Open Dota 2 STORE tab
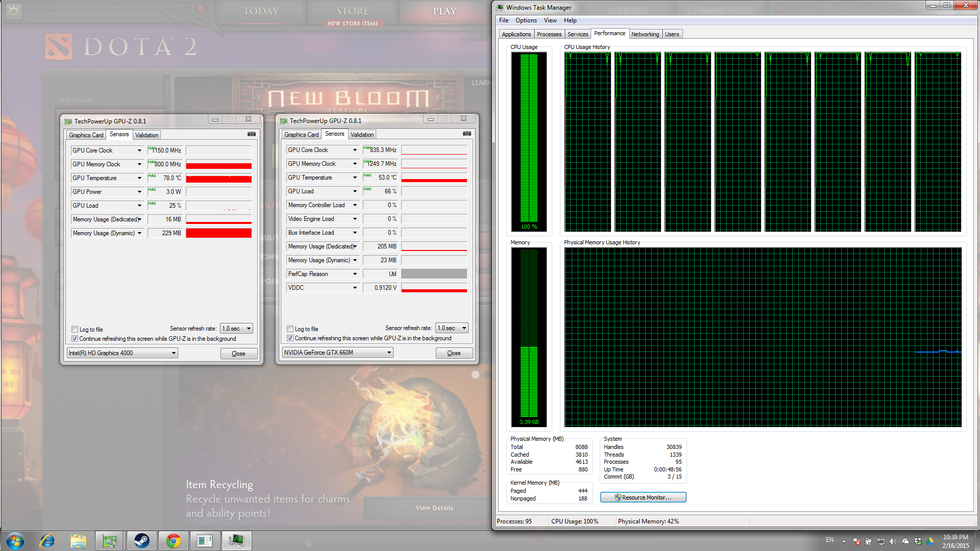 click(x=353, y=11)
